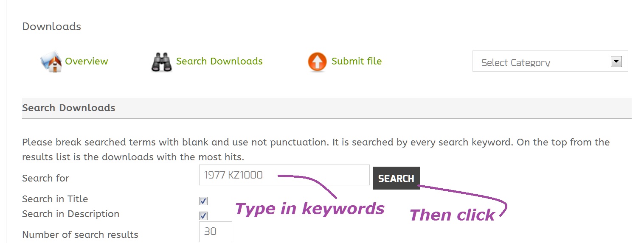This screenshot has height=243, width=644.
Task: Go to the Search Downloads link
Action: coord(219,61)
